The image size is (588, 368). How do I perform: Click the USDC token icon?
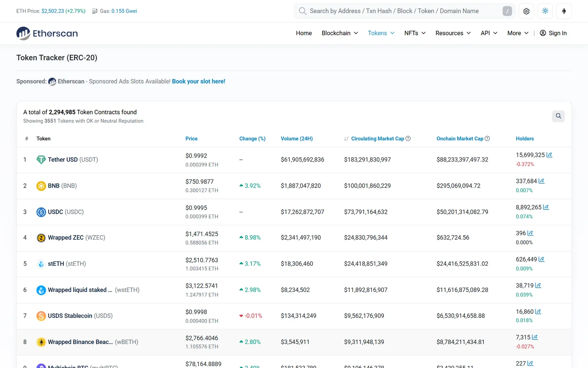pyautogui.click(x=41, y=212)
